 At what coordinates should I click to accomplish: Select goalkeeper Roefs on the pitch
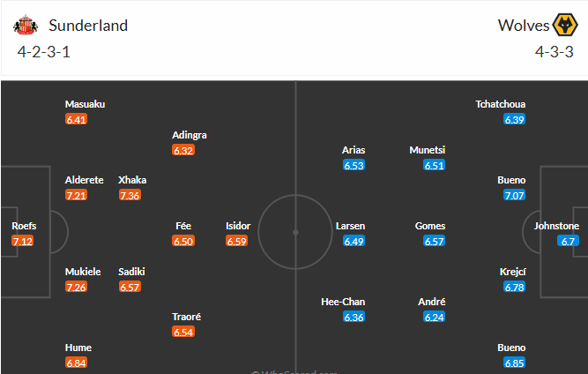24,226
